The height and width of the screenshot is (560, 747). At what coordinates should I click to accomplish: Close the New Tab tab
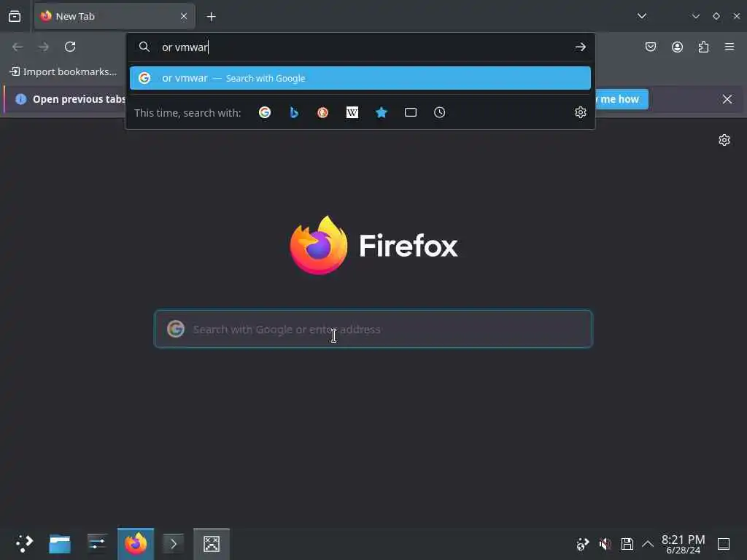(x=184, y=16)
